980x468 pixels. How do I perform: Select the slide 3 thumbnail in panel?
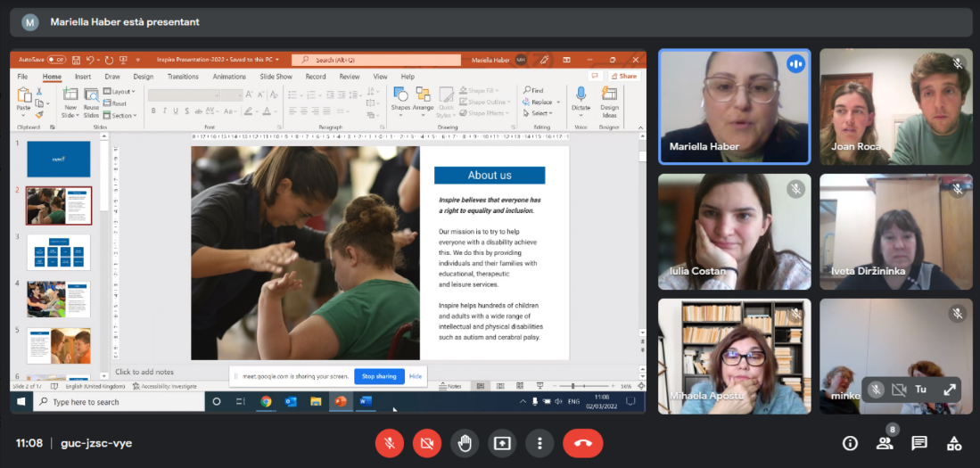59,252
